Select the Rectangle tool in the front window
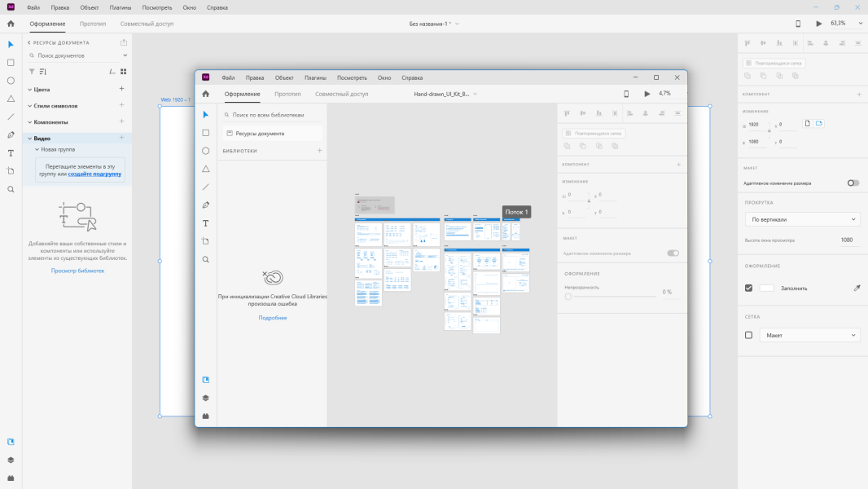 (x=205, y=133)
